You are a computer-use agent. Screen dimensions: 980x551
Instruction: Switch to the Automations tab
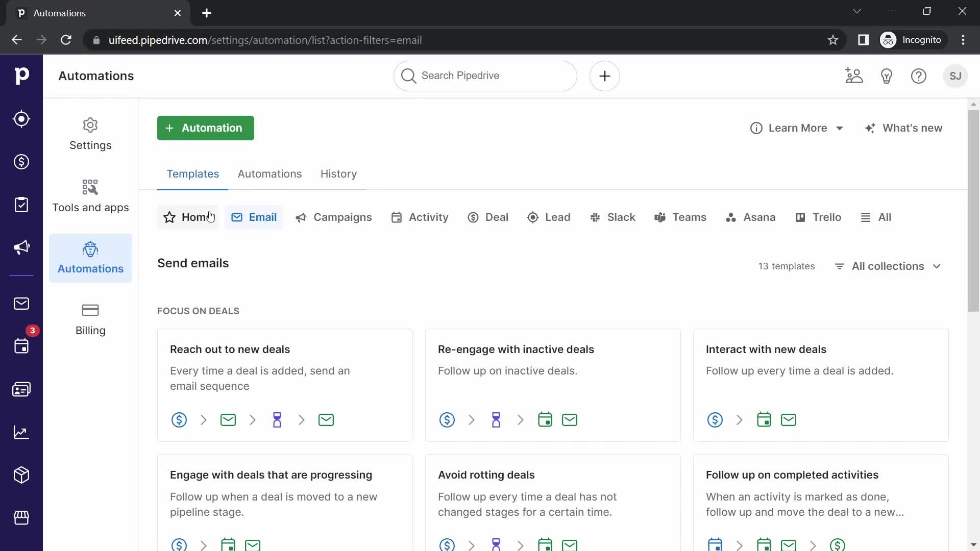click(x=269, y=174)
